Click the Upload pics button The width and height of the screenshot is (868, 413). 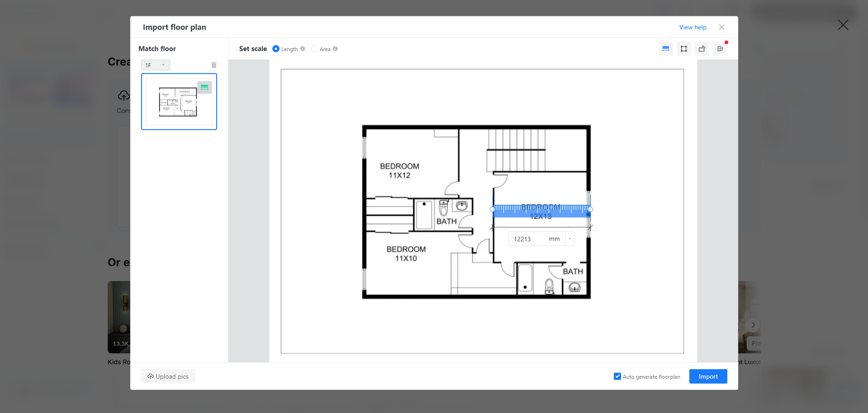167,376
